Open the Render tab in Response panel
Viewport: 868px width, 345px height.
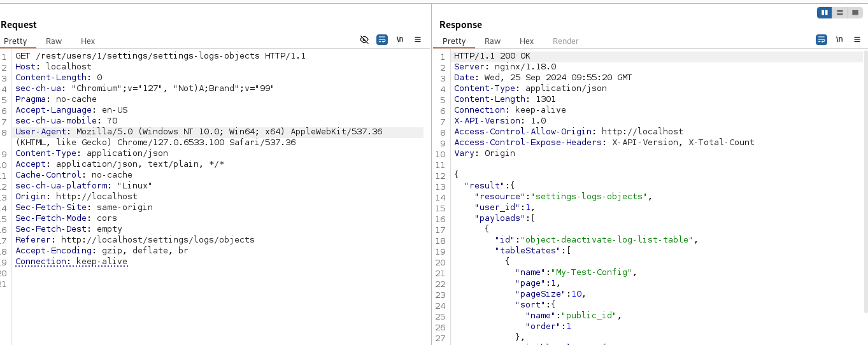566,41
